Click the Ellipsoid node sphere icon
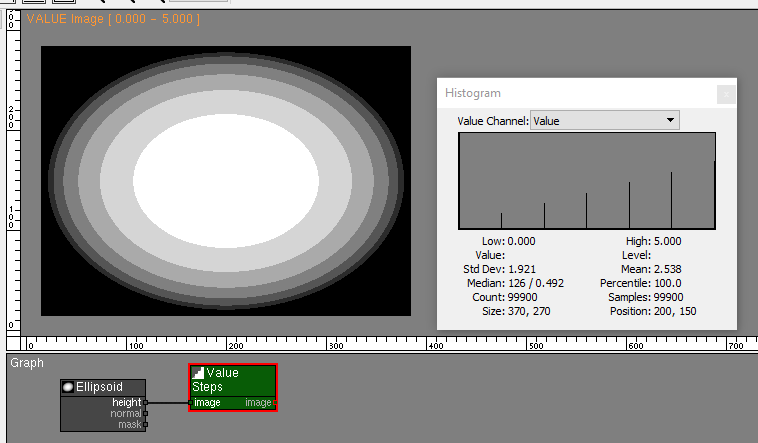Screen dimensions: 758x443 click(x=68, y=387)
